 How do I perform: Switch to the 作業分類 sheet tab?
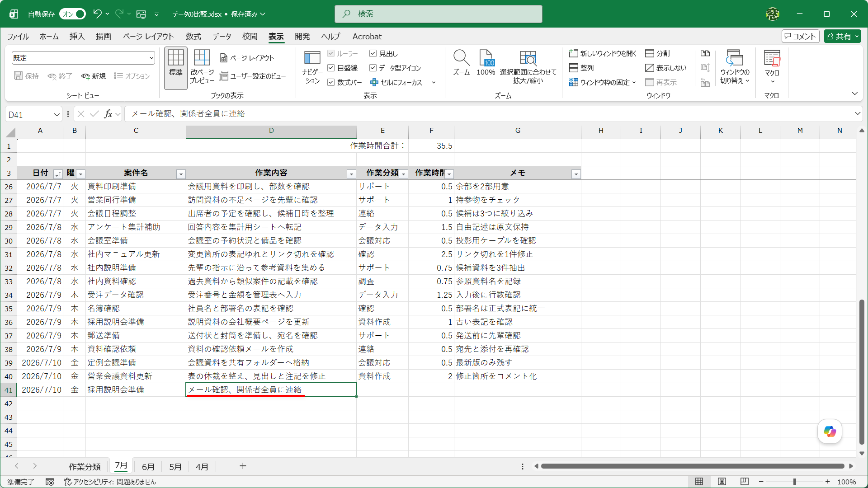[x=85, y=466]
